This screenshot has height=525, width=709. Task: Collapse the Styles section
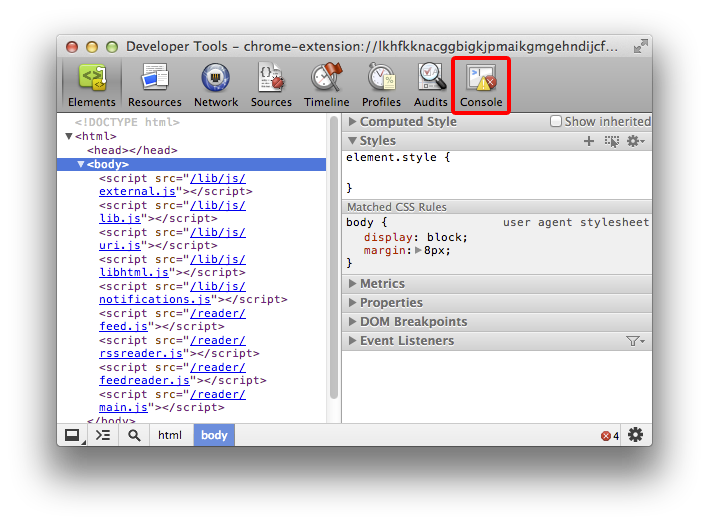pos(352,141)
